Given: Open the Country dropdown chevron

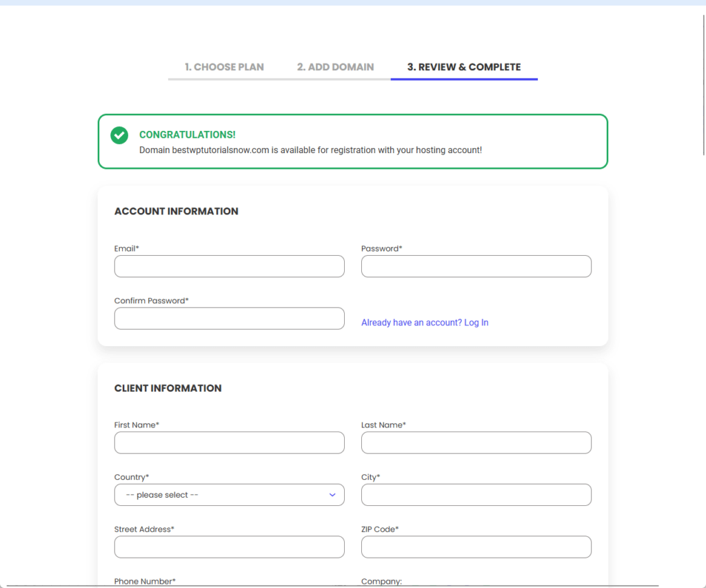Looking at the screenshot, I should tap(332, 495).
